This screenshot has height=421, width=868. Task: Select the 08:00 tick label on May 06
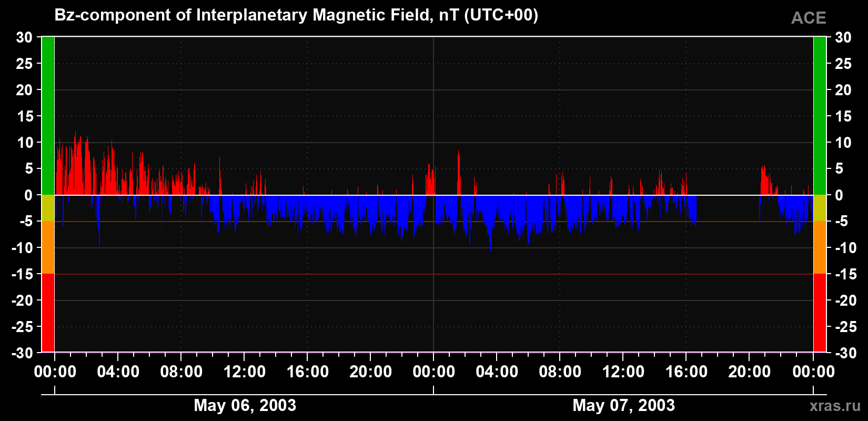181,372
